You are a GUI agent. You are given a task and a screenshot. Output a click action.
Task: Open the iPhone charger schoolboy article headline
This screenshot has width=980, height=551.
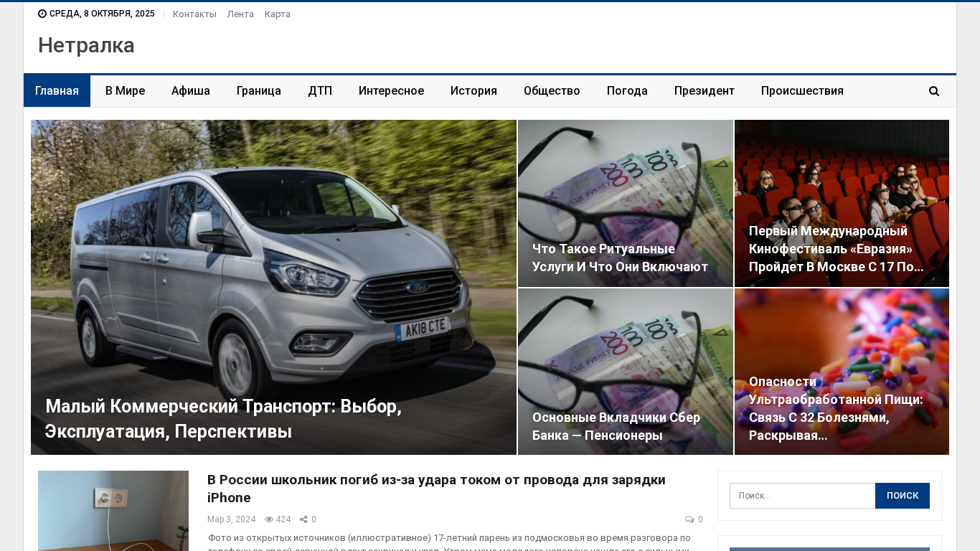pyautogui.click(x=436, y=489)
